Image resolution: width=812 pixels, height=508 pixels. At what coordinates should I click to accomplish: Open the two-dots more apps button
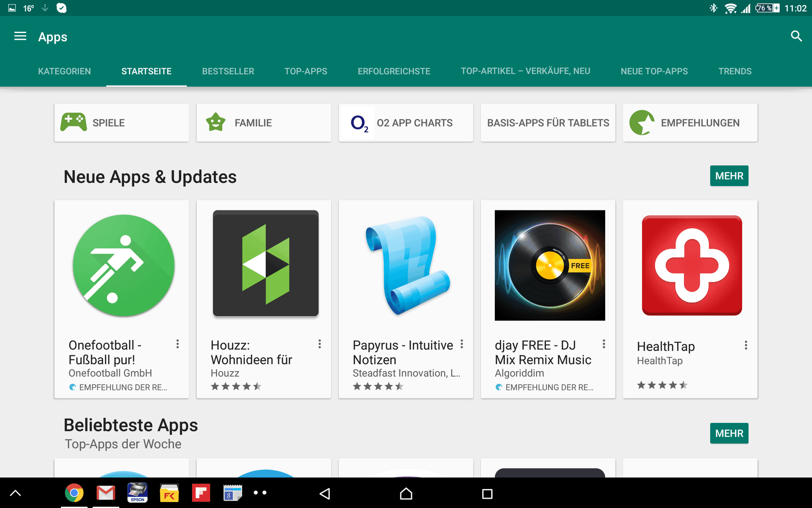pos(260,493)
